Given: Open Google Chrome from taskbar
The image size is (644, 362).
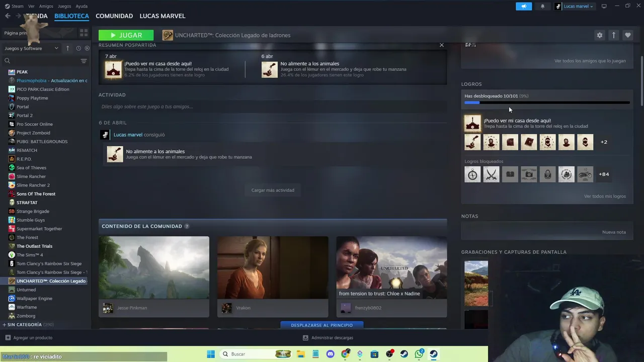Looking at the screenshot, I should tap(345, 354).
